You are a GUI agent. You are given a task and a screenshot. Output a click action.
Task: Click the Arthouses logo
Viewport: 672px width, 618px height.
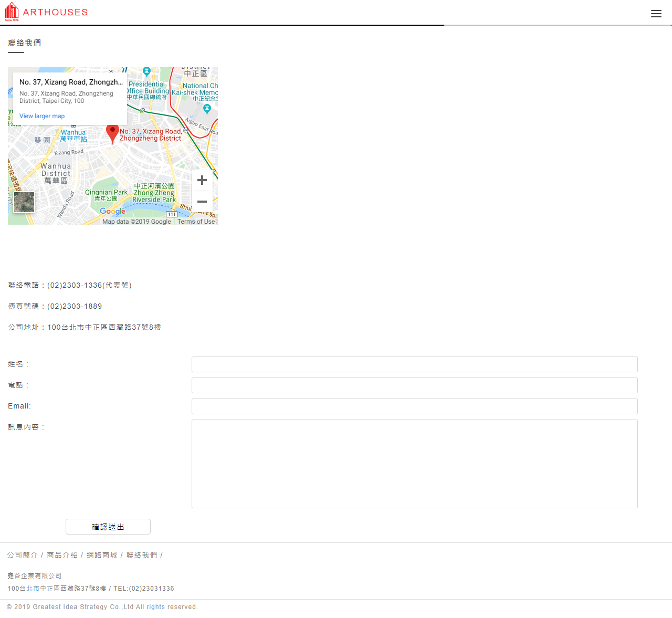point(46,12)
